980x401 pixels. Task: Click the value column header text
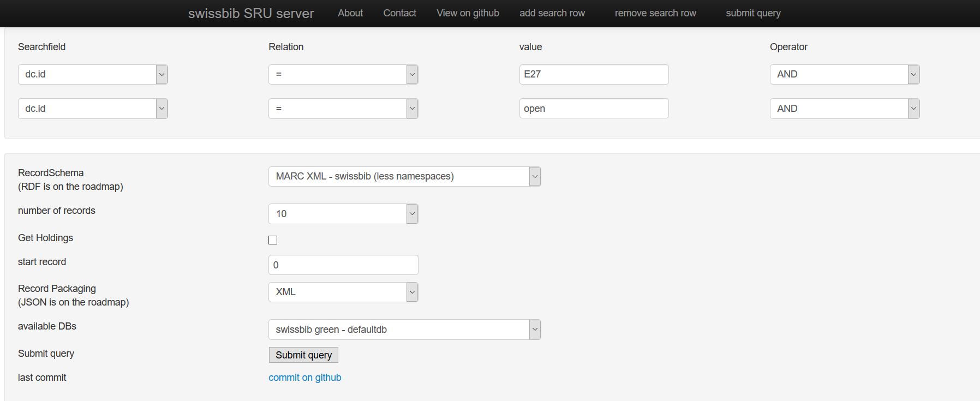coord(530,47)
